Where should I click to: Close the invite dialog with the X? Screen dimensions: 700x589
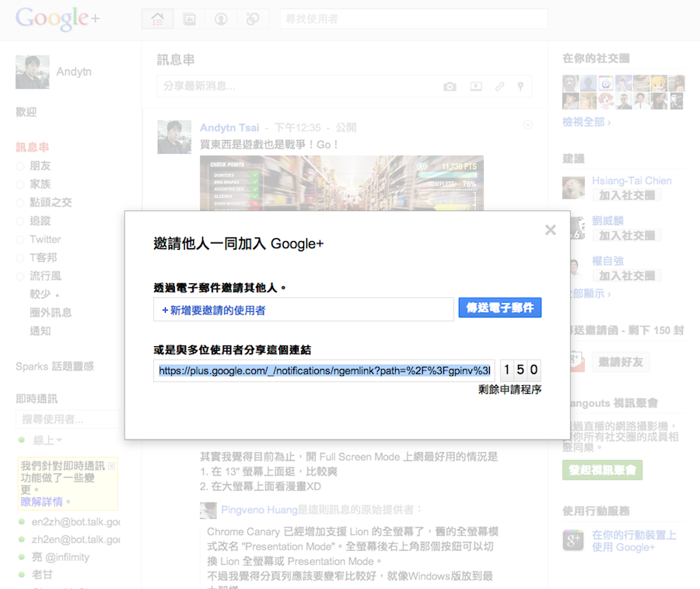(550, 230)
